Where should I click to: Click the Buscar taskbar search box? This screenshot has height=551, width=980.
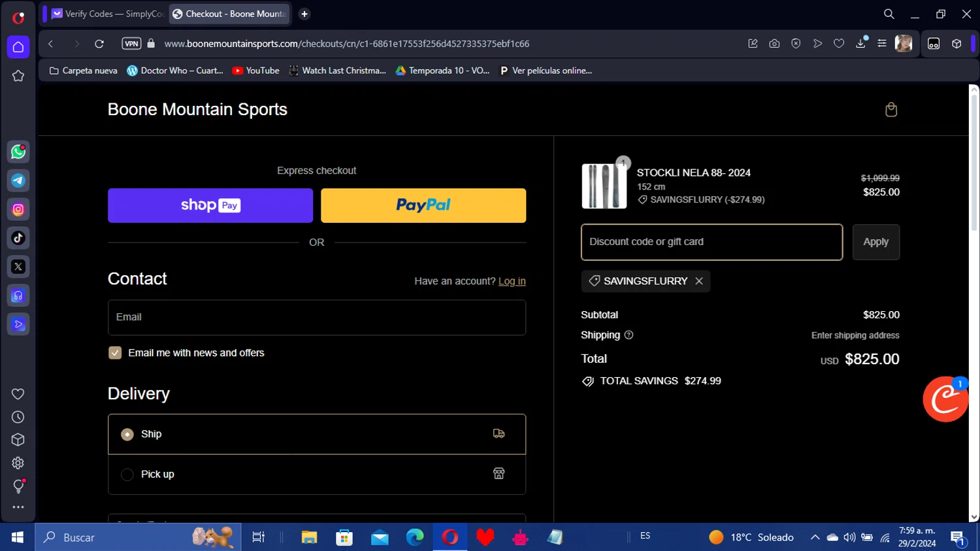(x=138, y=537)
